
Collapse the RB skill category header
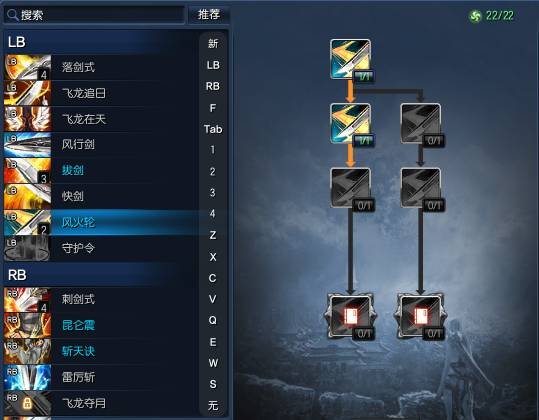pos(100,275)
